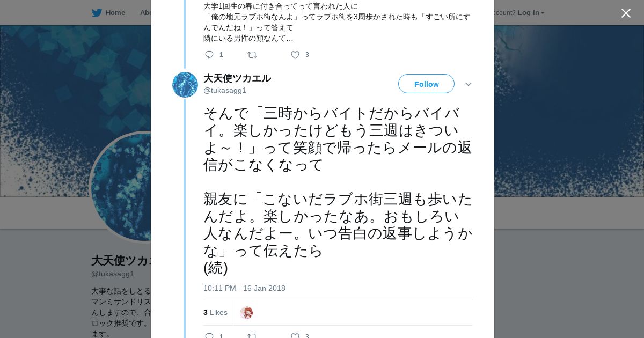644x338 pixels.
Task: Like the top tweet with 3 likes
Action: coord(295,55)
